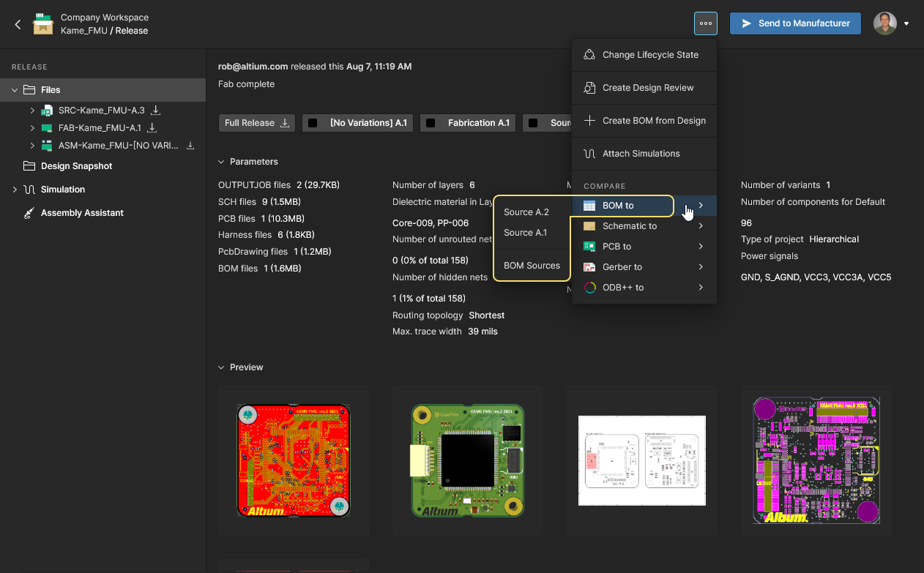Open the red PCB layout preview thumbnail

click(294, 460)
